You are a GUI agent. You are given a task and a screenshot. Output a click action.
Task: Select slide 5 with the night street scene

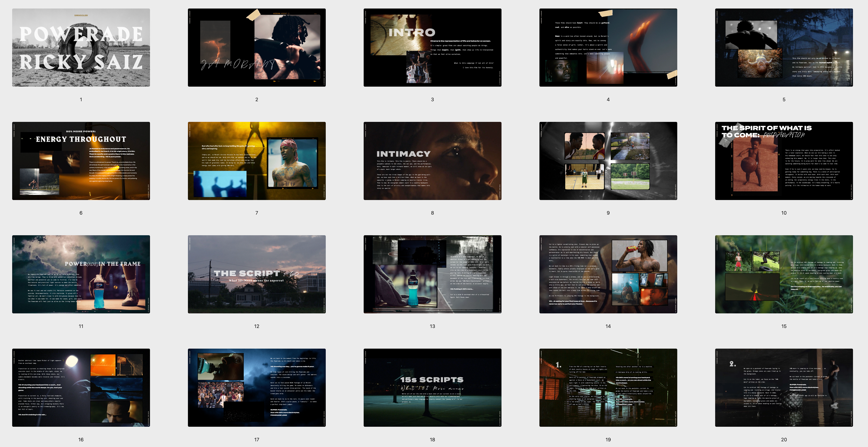click(784, 47)
